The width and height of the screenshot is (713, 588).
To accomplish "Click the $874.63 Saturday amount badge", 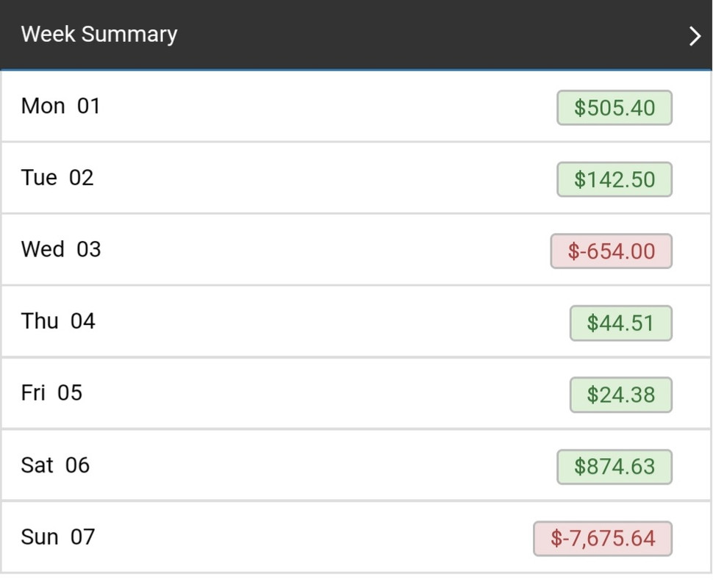I will (x=614, y=467).
